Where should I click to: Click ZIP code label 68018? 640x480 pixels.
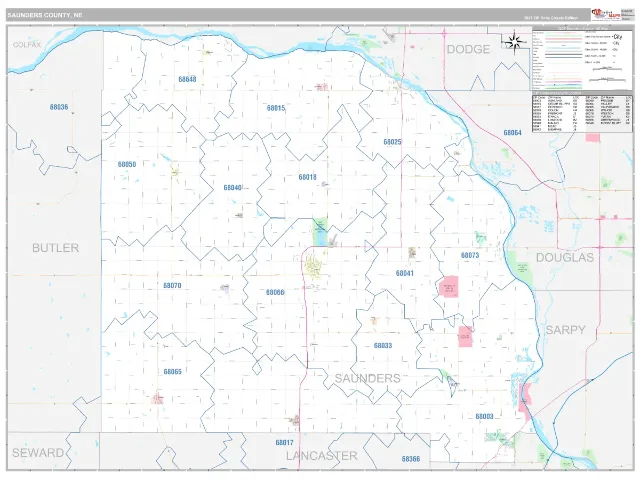tap(307, 177)
